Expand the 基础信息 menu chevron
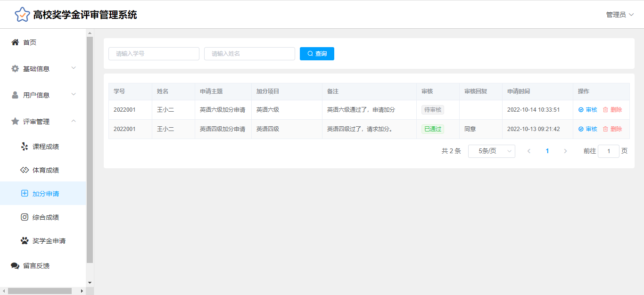Screen dimensions: 644x295 pos(74,68)
